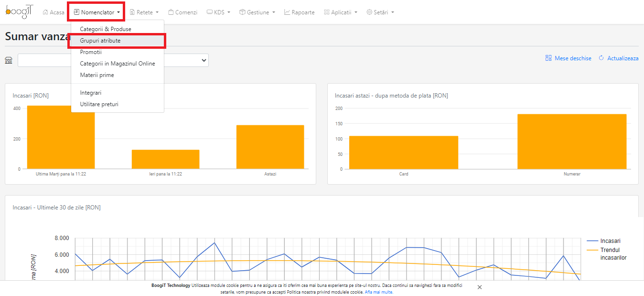Expand the Gestiune dropdown
Screen dimensions: 644x296
257,12
